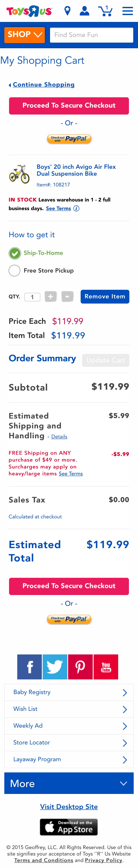Increase quantity with the plus button

51,296
